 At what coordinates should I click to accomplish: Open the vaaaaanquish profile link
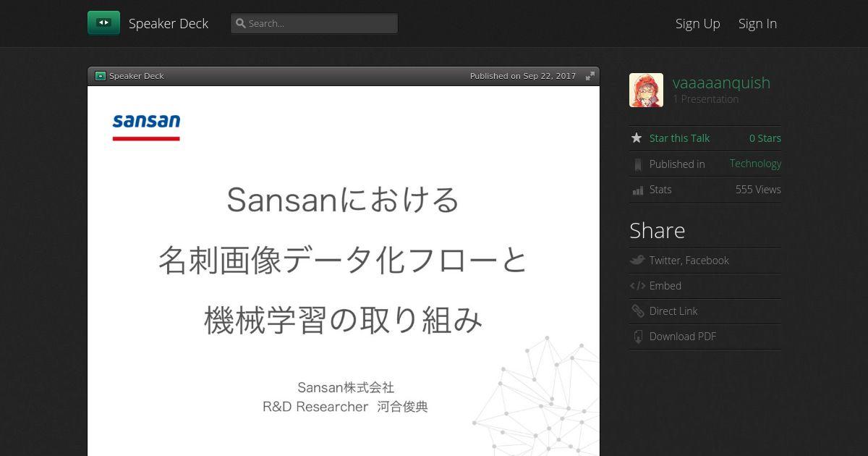pos(721,83)
